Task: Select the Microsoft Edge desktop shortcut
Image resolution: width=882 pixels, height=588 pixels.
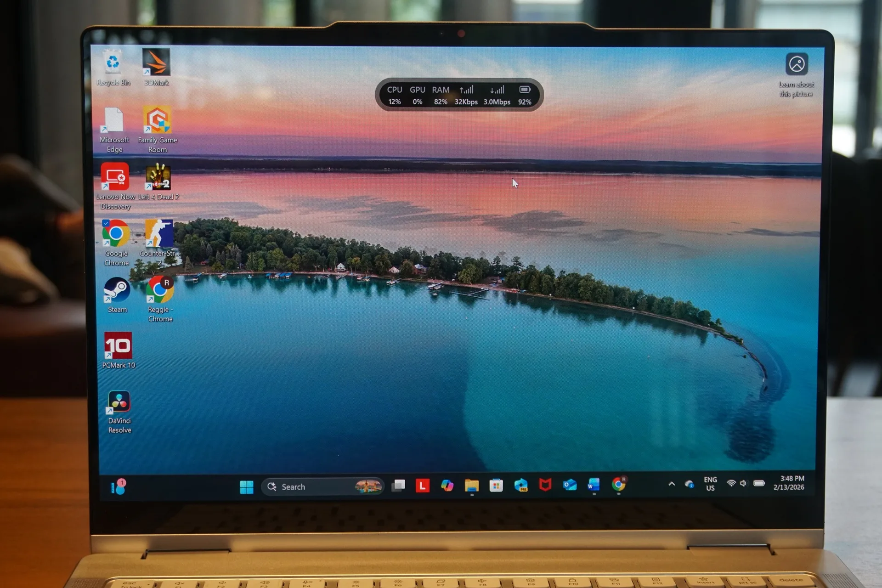Action: click(x=114, y=130)
